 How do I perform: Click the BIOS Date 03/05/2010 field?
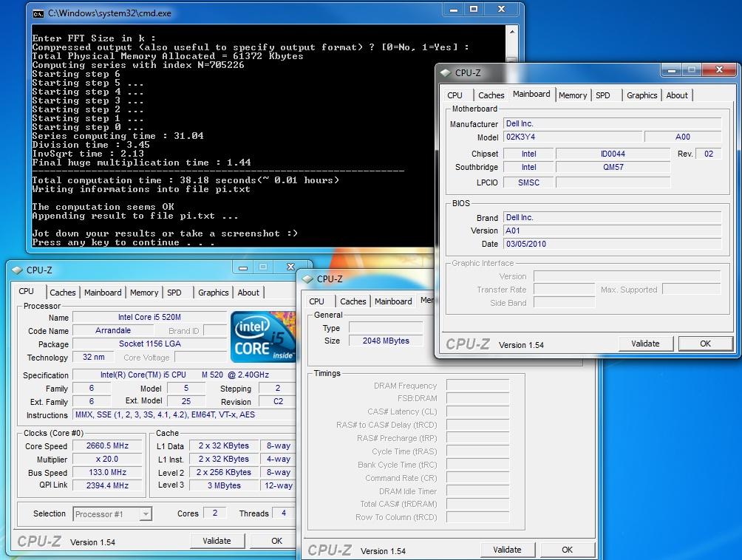click(x=613, y=244)
